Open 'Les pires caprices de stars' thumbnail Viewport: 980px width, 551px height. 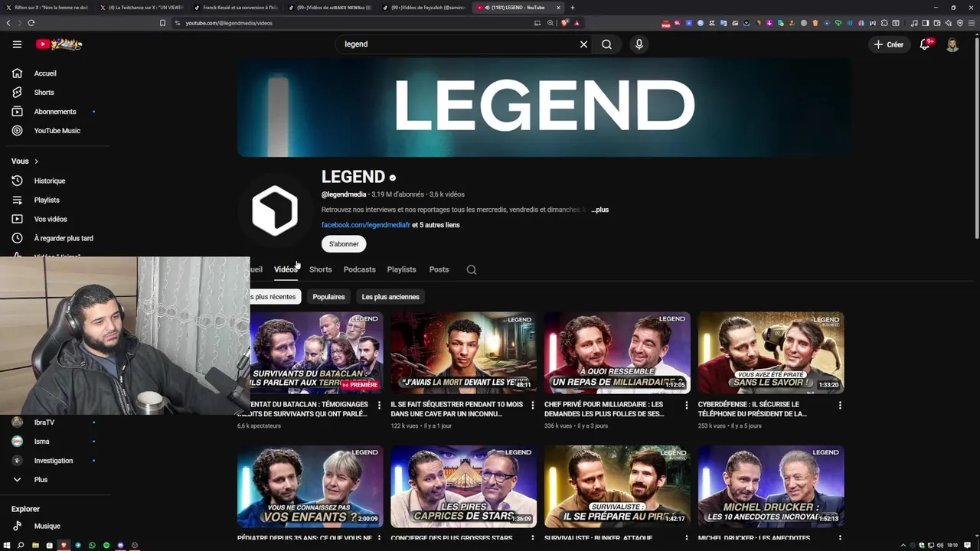coord(463,487)
